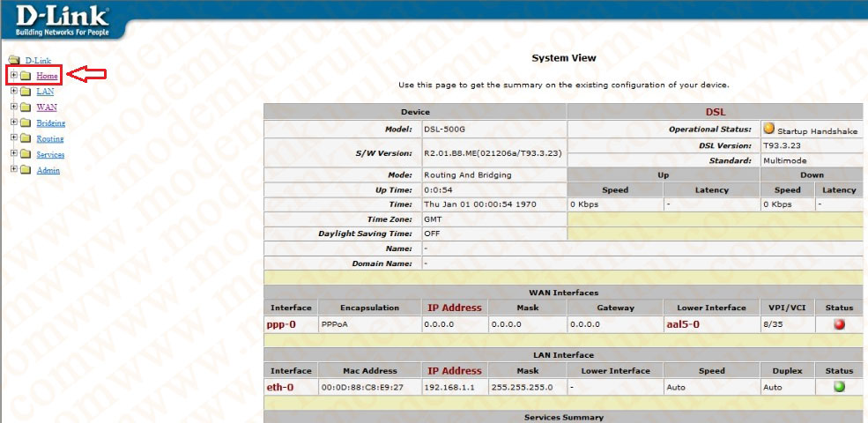Open the Bridging link
This screenshot has width=868, height=423.
(51, 122)
